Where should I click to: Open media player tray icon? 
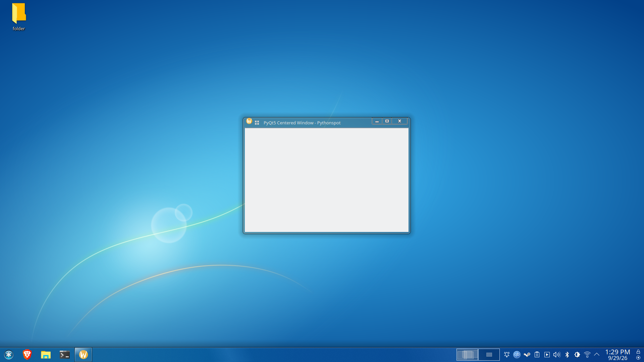click(x=547, y=355)
